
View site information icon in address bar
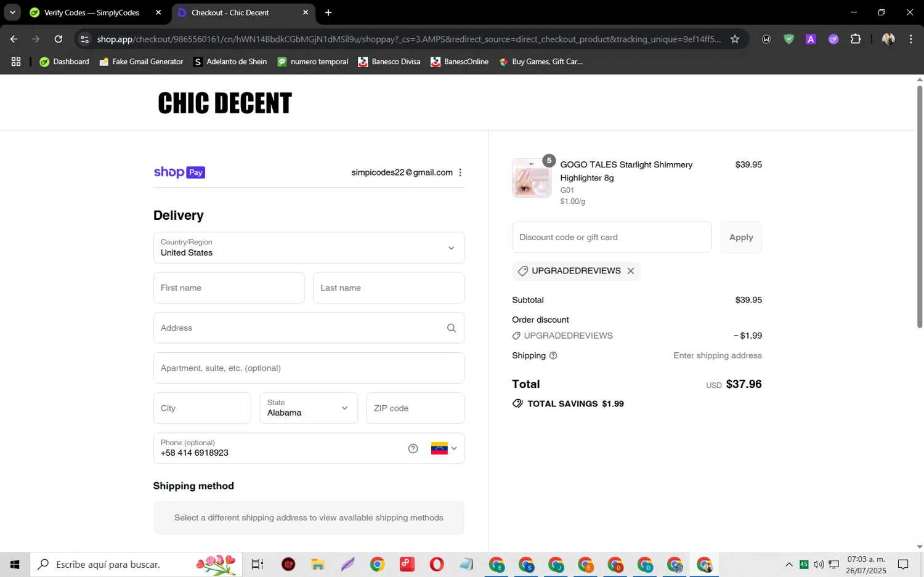84,39
